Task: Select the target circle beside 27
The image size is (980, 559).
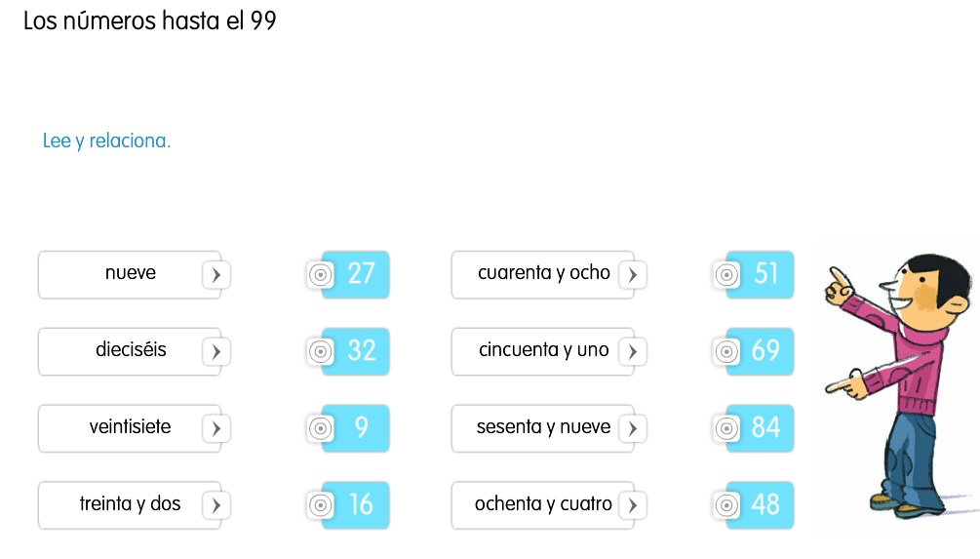Action: click(321, 275)
